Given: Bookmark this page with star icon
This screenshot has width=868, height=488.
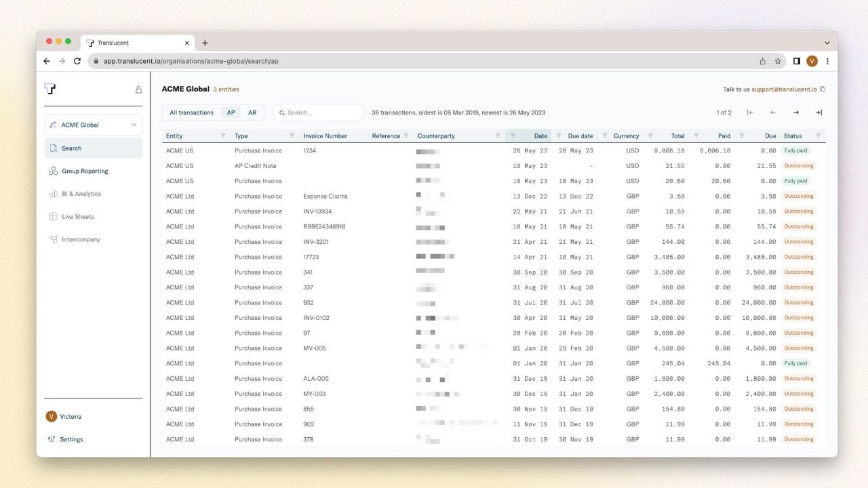Looking at the screenshot, I should coord(778,61).
